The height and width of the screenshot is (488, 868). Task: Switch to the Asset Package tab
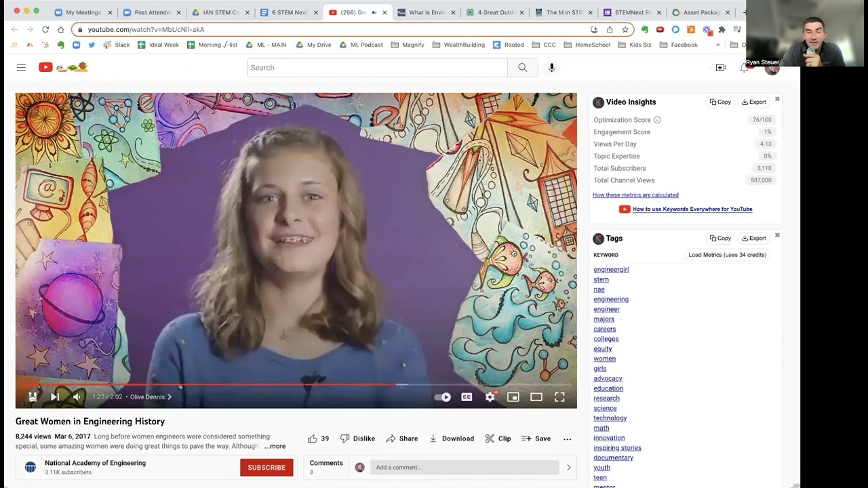(x=701, y=12)
